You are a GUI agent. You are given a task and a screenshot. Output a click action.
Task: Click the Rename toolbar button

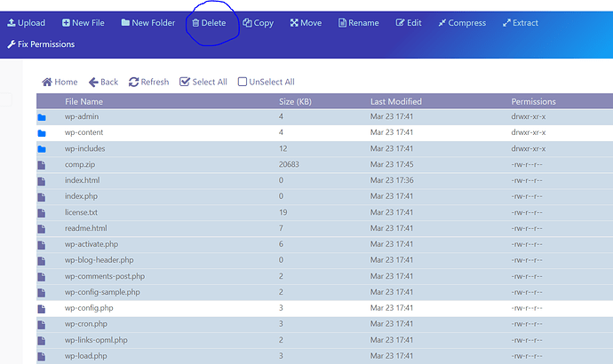(x=359, y=23)
